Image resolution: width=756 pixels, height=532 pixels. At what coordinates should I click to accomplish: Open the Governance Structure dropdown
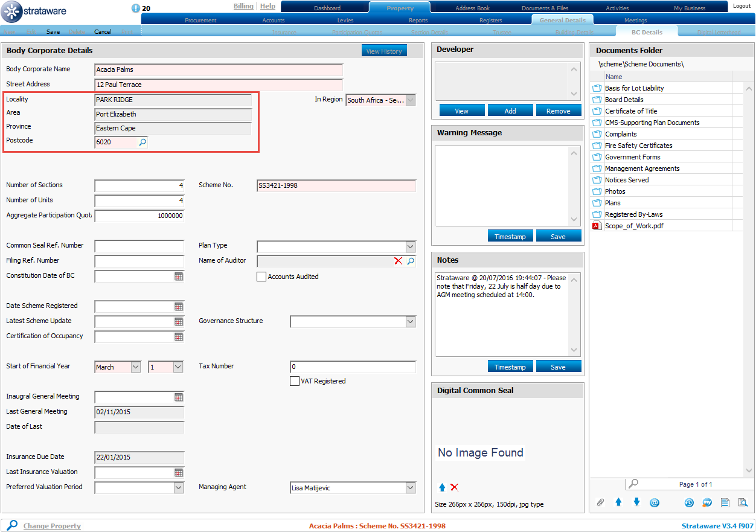411,322
